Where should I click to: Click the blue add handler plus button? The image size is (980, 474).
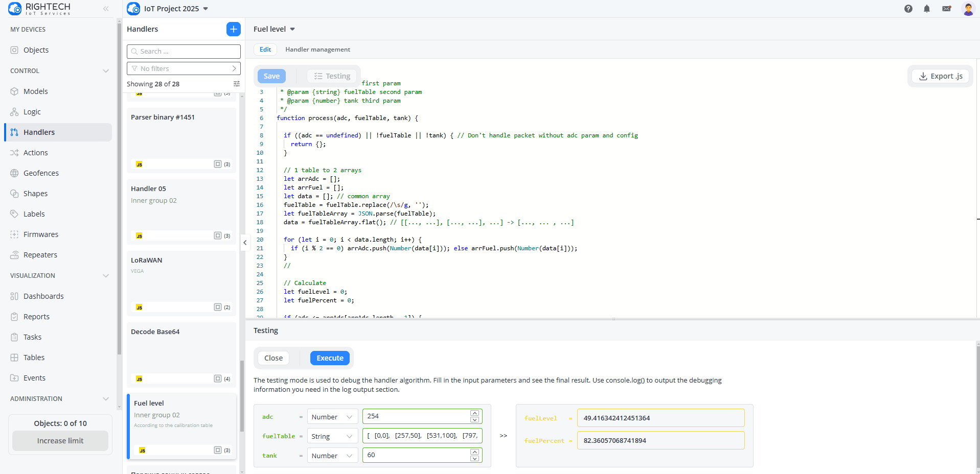coord(233,29)
